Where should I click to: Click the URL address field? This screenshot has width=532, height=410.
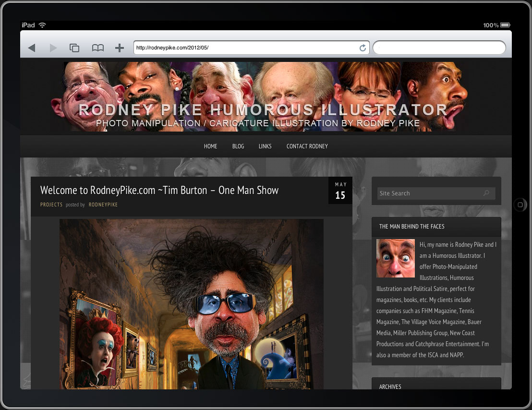click(x=252, y=48)
